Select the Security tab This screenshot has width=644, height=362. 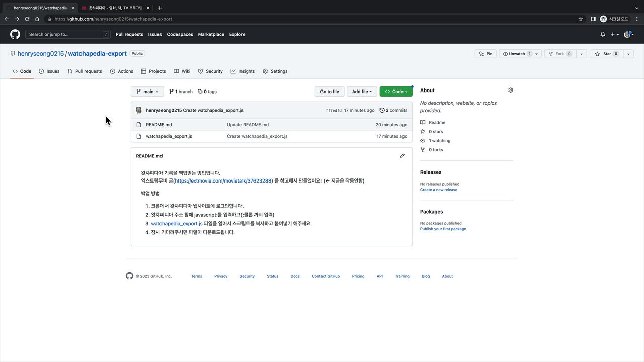coord(210,71)
